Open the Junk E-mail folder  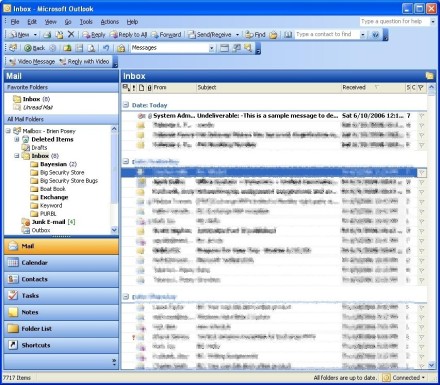point(48,222)
